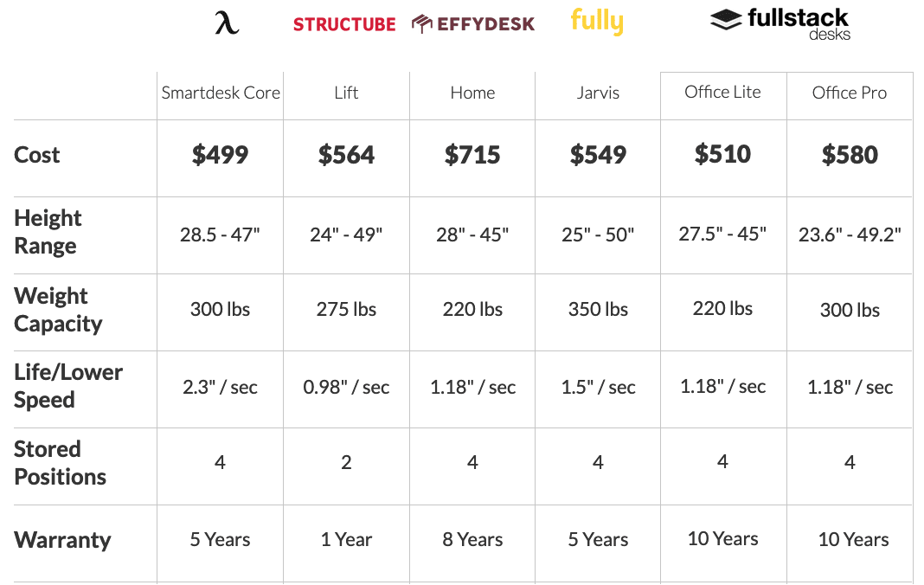
Task: Select the Office Lite column header
Action: tap(722, 92)
